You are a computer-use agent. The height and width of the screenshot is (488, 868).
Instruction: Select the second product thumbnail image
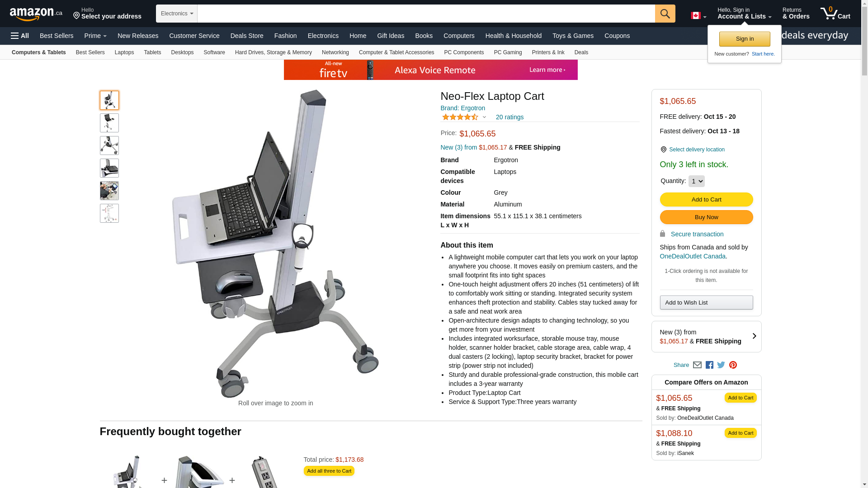[x=109, y=123]
